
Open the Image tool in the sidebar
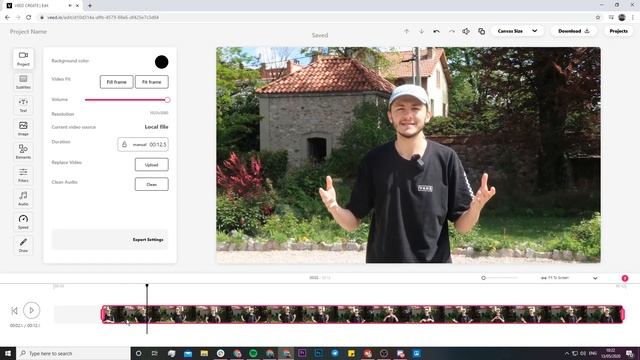[23, 129]
